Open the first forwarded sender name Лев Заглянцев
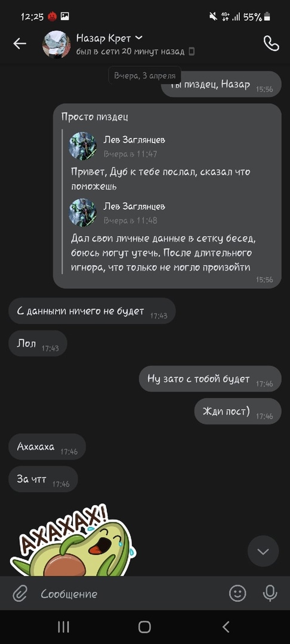Image resolution: width=290 pixels, height=644 pixels. [x=134, y=140]
